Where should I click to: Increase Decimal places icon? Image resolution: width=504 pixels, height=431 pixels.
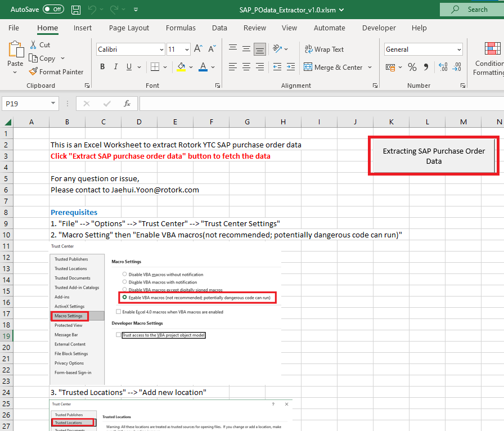pyautogui.click(x=443, y=67)
